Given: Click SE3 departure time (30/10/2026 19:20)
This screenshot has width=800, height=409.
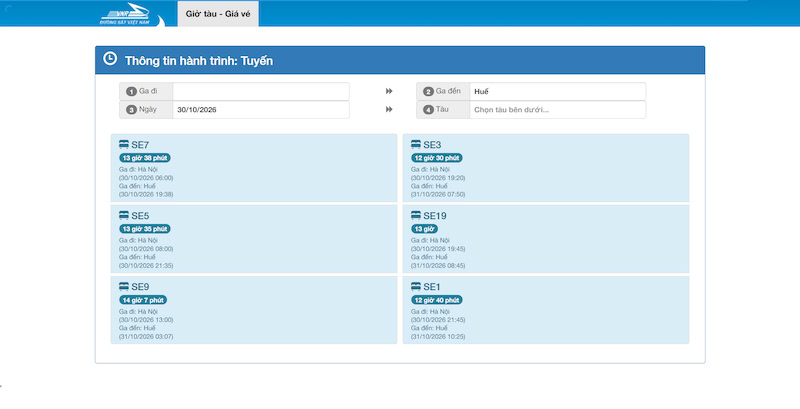Looking at the screenshot, I should pyautogui.click(x=438, y=178).
